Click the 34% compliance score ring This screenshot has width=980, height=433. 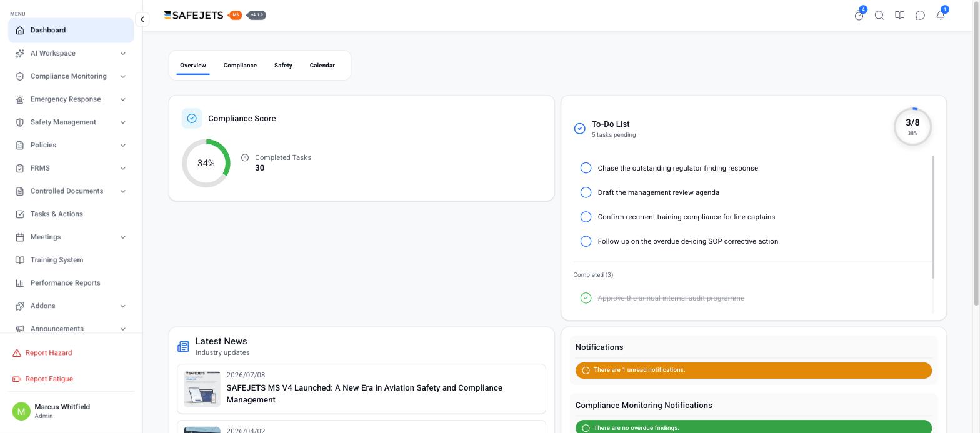(x=206, y=163)
